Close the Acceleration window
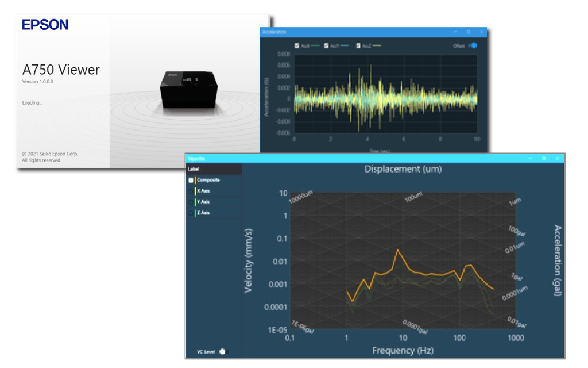 (482, 32)
